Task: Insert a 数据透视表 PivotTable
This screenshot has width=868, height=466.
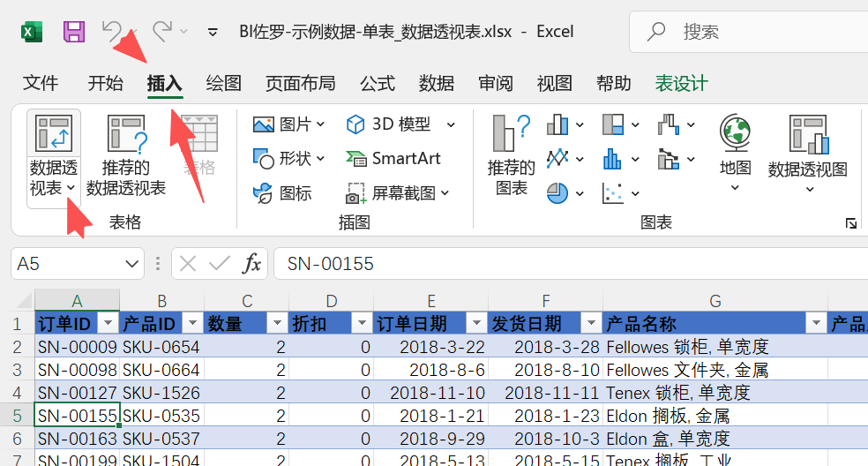Action: [x=53, y=133]
